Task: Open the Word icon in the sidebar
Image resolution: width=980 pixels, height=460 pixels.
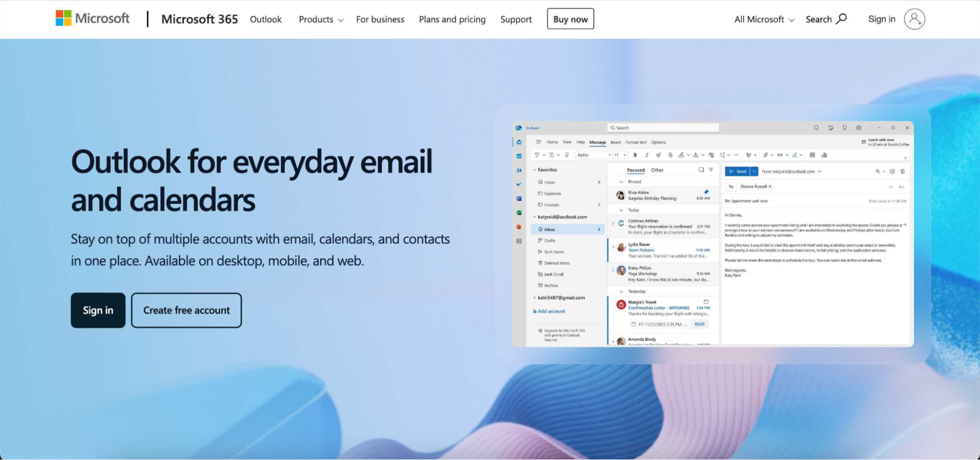Action: tap(518, 197)
